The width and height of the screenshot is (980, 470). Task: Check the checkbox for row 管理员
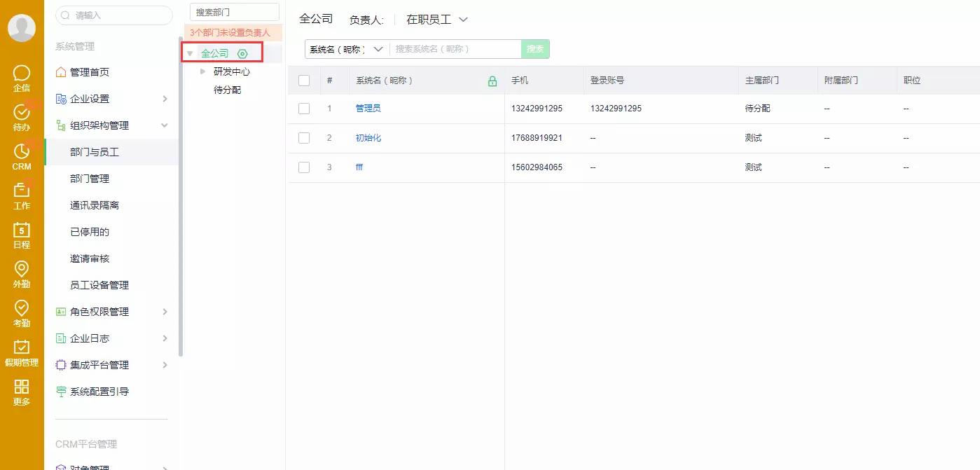(304, 109)
